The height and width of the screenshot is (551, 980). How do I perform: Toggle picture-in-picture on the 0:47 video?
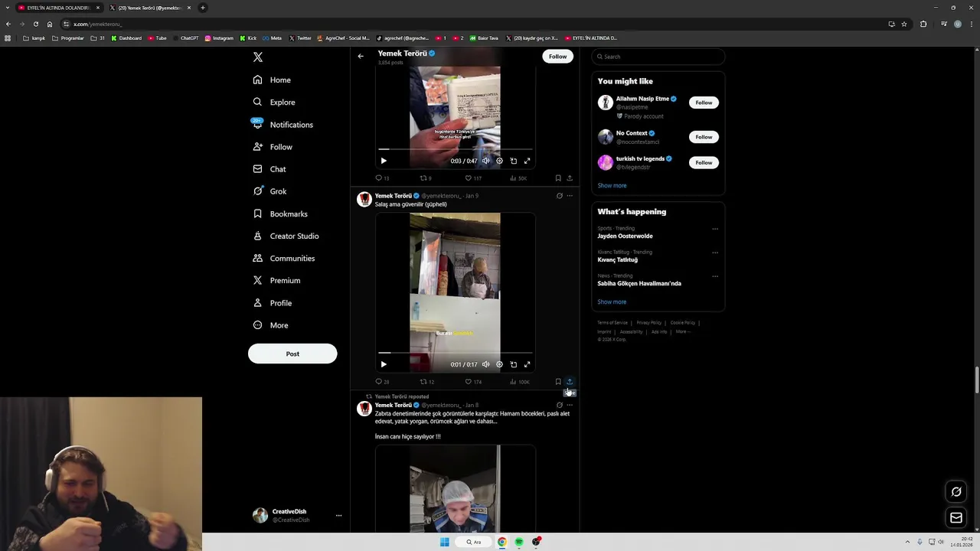click(514, 161)
